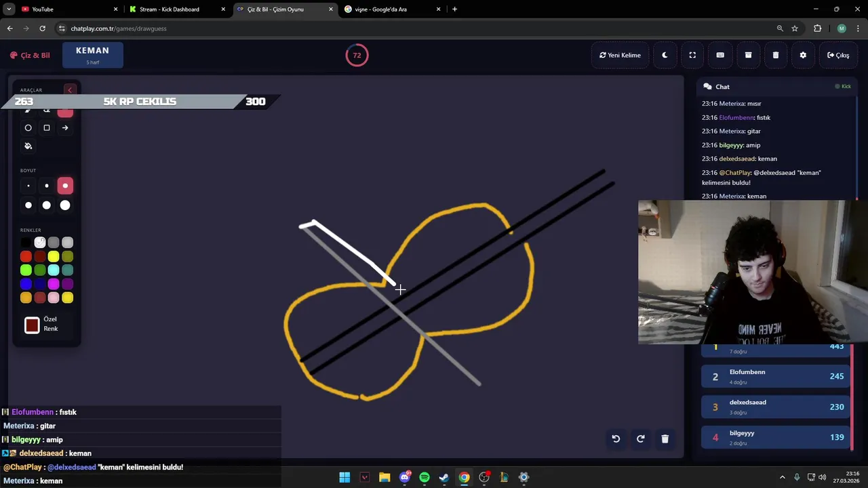Toggle dark mode moon icon

665,55
